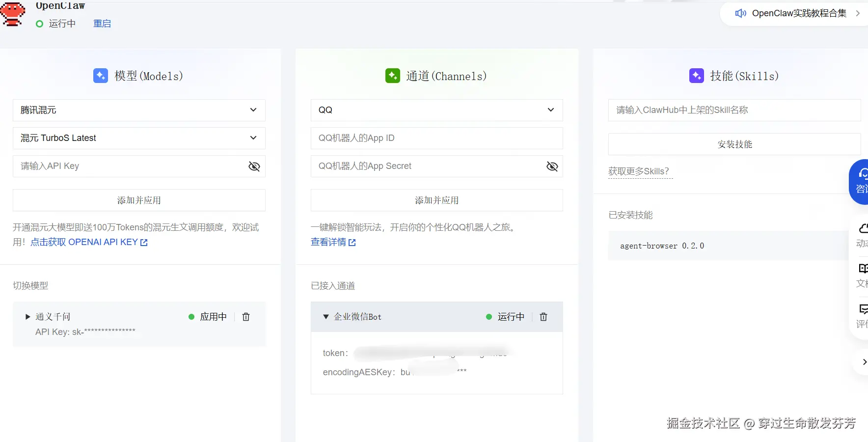The image size is (868, 442).
Task: Click the green running-status ring under OpenClaw
Action: coord(40,24)
